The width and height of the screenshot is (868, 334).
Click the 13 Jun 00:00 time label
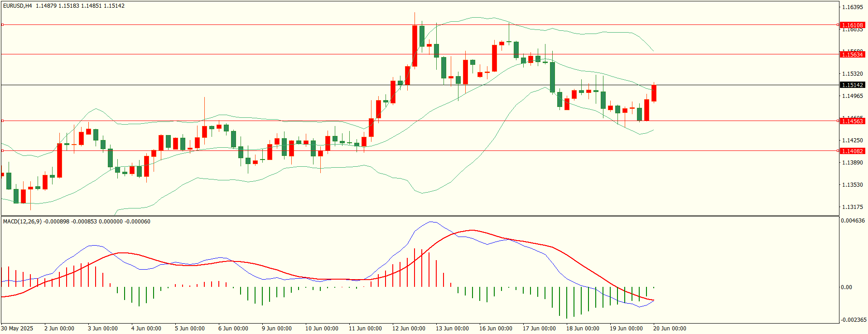coord(452,329)
